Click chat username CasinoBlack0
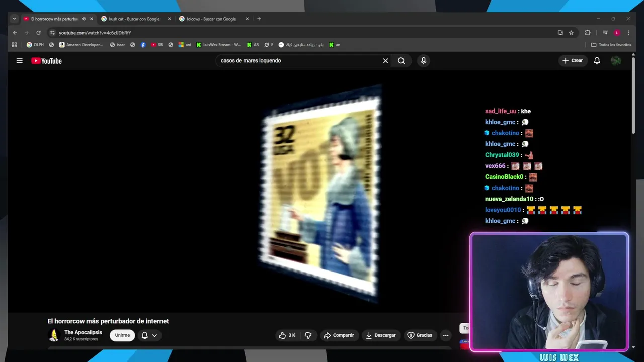The image size is (644, 362). point(504,177)
